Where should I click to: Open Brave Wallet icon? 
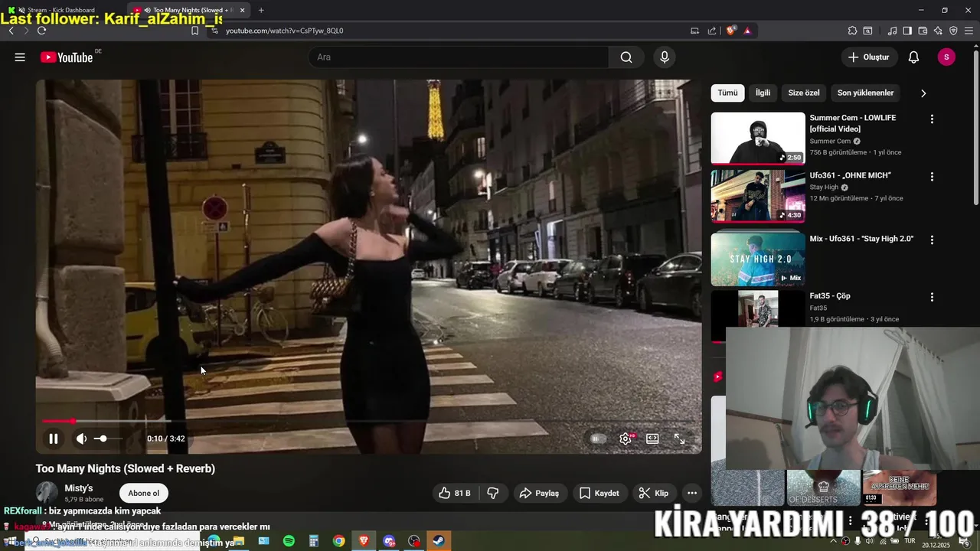click(923, 31)
